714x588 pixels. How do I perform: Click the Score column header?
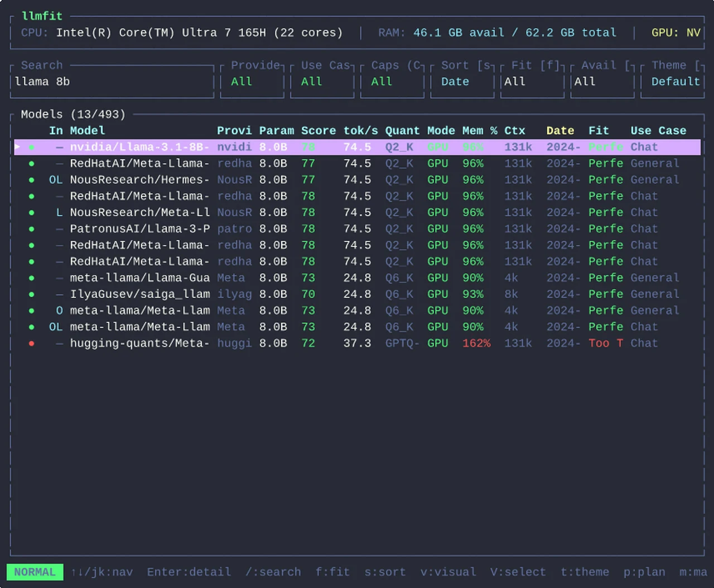[x=319, y=131]
